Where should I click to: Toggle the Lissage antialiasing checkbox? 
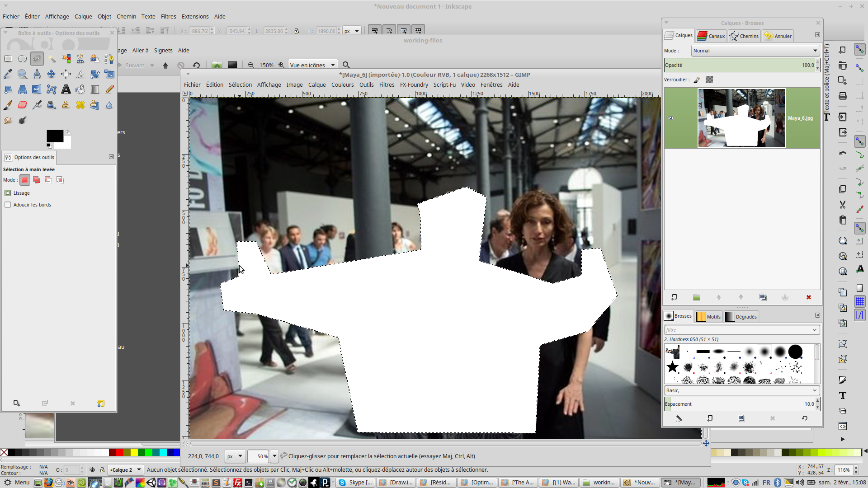coord(8,193)
